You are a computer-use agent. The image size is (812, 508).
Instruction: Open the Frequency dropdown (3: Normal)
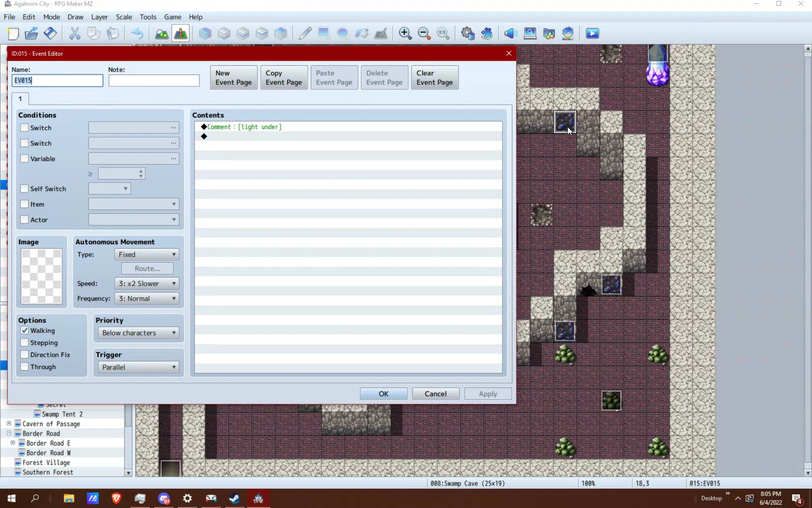pyautogui.click(x=147, y=298)
